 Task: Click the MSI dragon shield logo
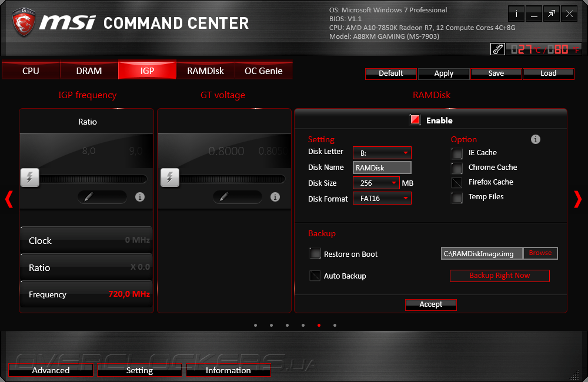(x=24, y=22)
